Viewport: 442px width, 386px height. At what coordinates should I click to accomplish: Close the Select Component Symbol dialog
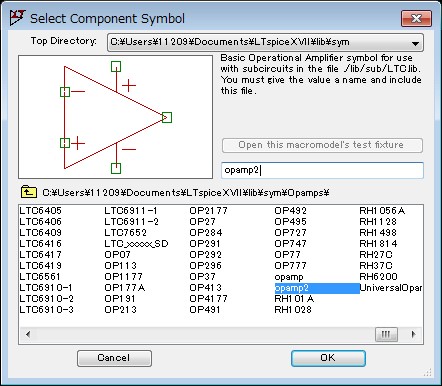(x=416, y=18)
